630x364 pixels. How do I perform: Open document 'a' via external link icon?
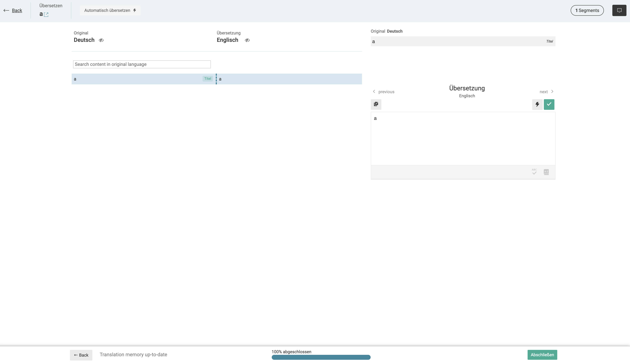coord(46,14)
